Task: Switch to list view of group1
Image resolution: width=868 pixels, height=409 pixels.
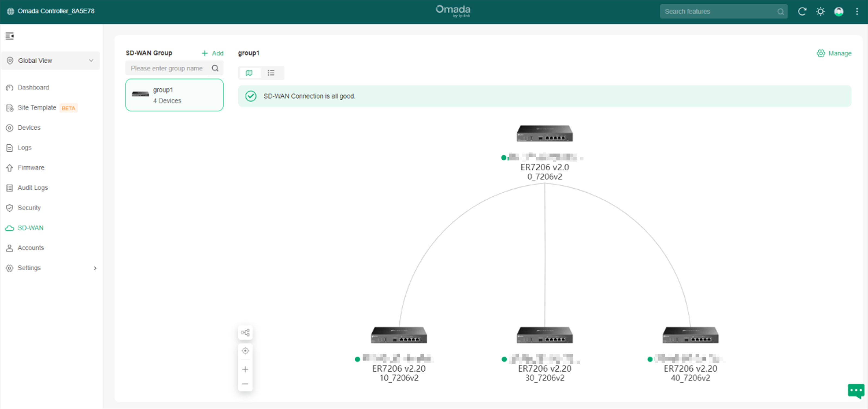Action: [x=271, y=73]
